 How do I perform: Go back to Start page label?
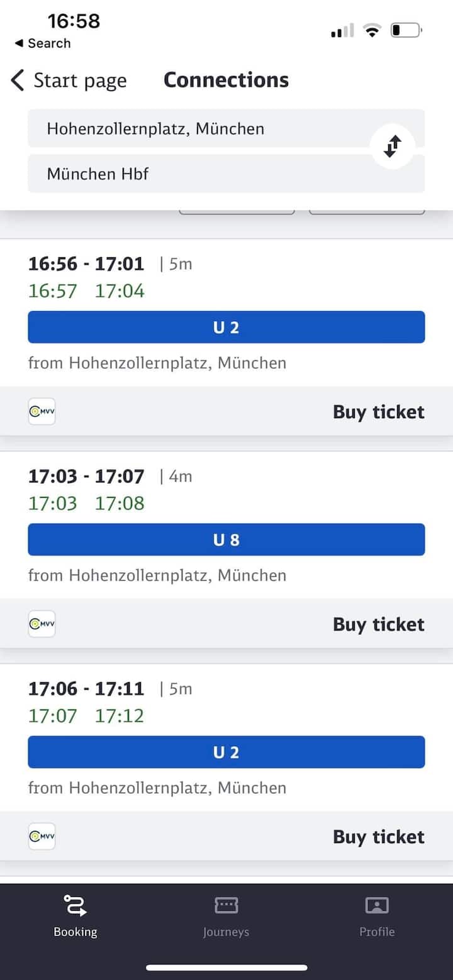click(80, 80)
